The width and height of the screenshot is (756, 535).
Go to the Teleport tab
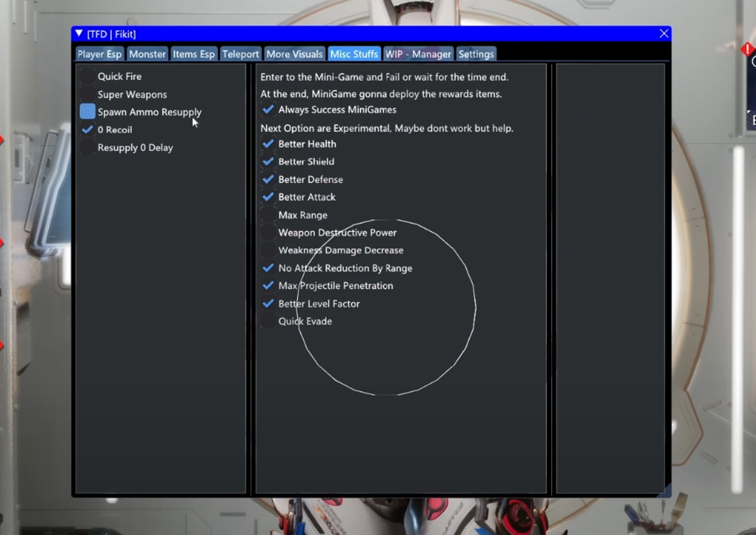click(x=240, y=54)
